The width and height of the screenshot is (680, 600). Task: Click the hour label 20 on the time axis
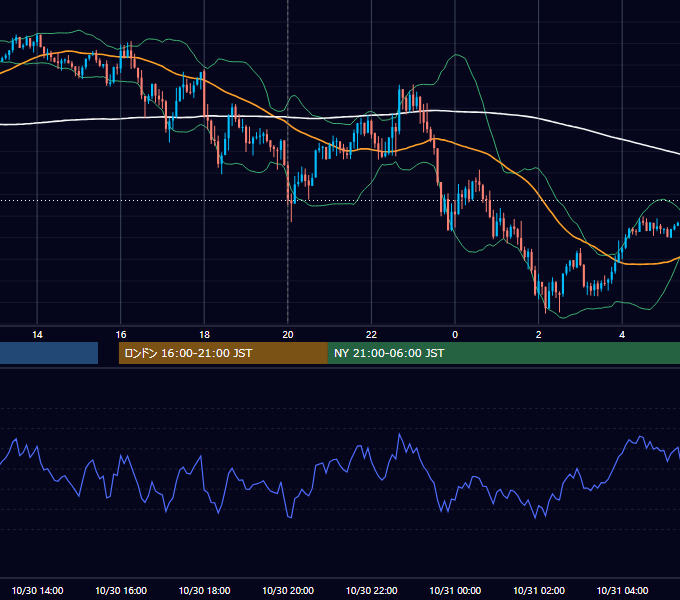[288, 335]
